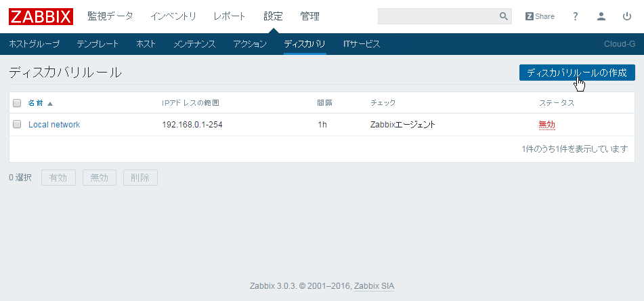Click the 間隔 column header

pos(324,103)
